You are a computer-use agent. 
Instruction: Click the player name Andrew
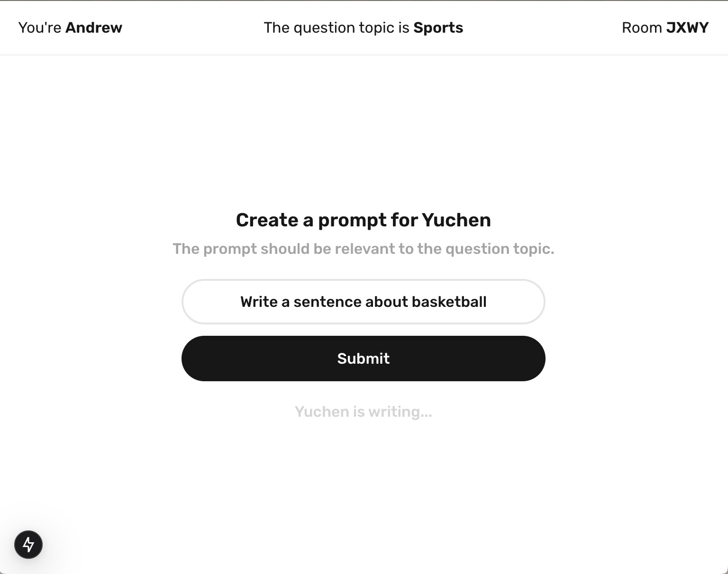click(94, 27)
